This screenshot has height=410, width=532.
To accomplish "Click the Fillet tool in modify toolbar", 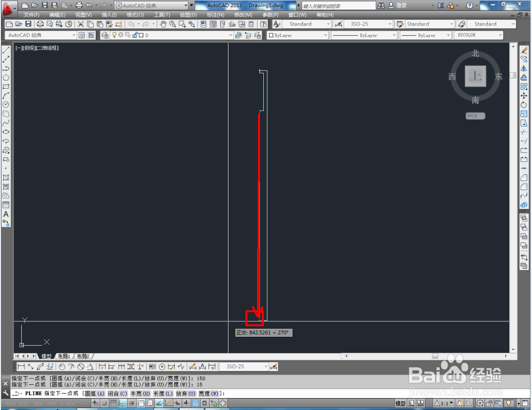I will coord(524,187).
